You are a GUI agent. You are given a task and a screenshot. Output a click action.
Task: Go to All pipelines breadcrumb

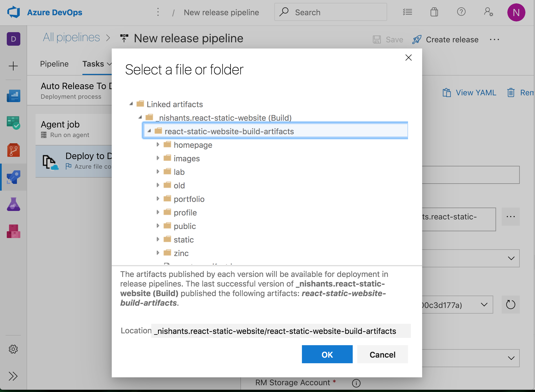71,38
